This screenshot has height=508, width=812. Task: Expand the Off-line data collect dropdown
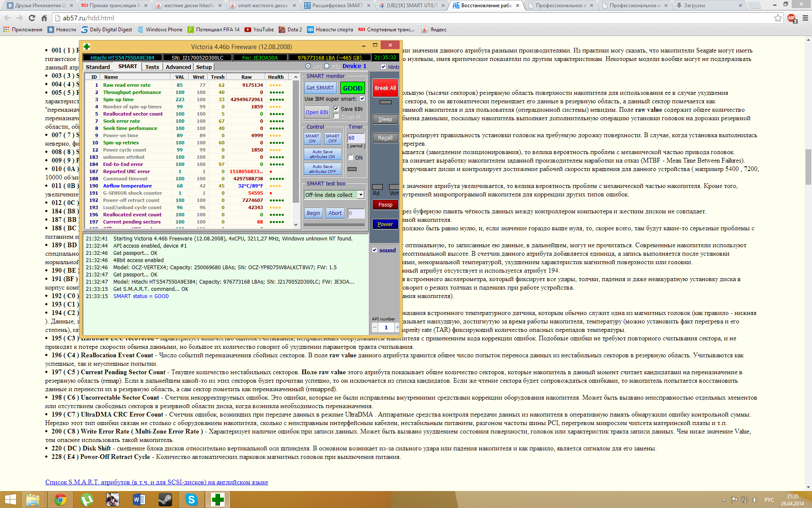(361, 195)
